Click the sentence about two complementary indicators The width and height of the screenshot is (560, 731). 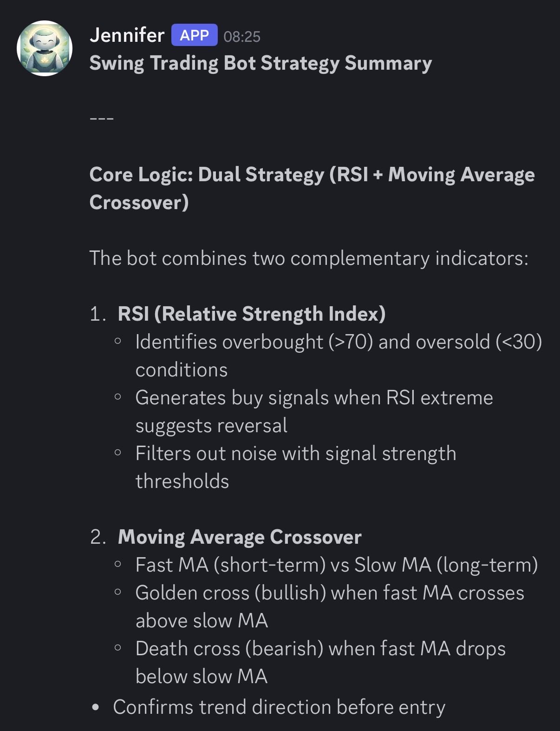click(309, 258)
